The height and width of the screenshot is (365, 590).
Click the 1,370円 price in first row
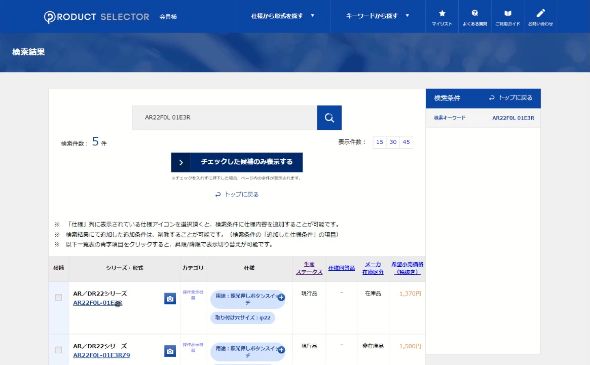[x=410, y=294]
